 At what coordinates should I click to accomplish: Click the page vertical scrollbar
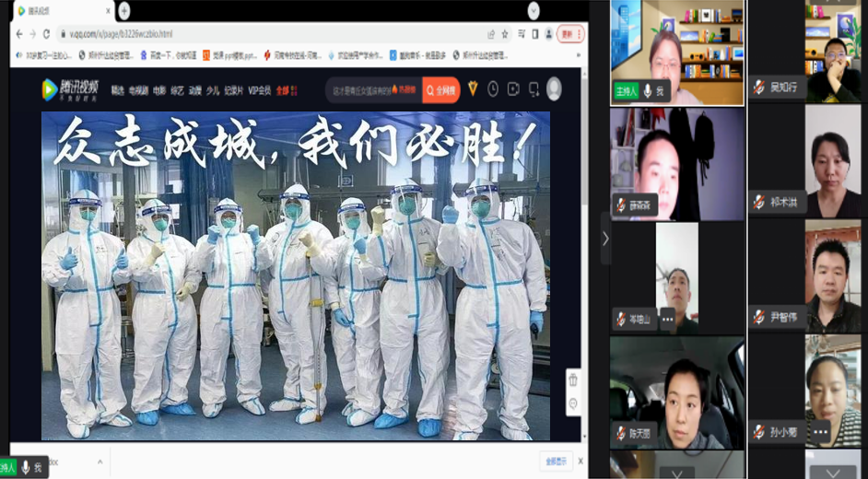(x=584, y=144)
